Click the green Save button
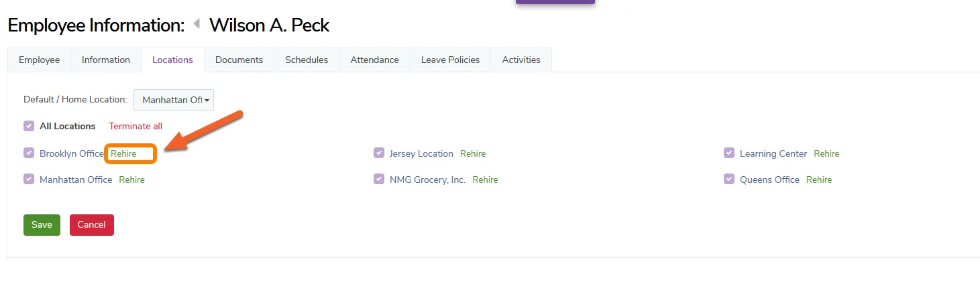The width and height of the screenshot is (980, 282). point(42,225)
